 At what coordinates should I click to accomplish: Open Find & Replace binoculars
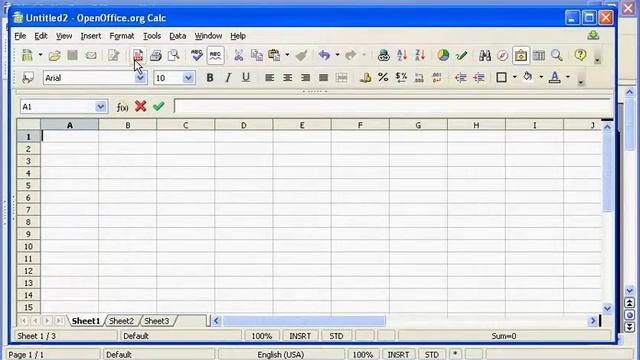[x=484, y=55]
